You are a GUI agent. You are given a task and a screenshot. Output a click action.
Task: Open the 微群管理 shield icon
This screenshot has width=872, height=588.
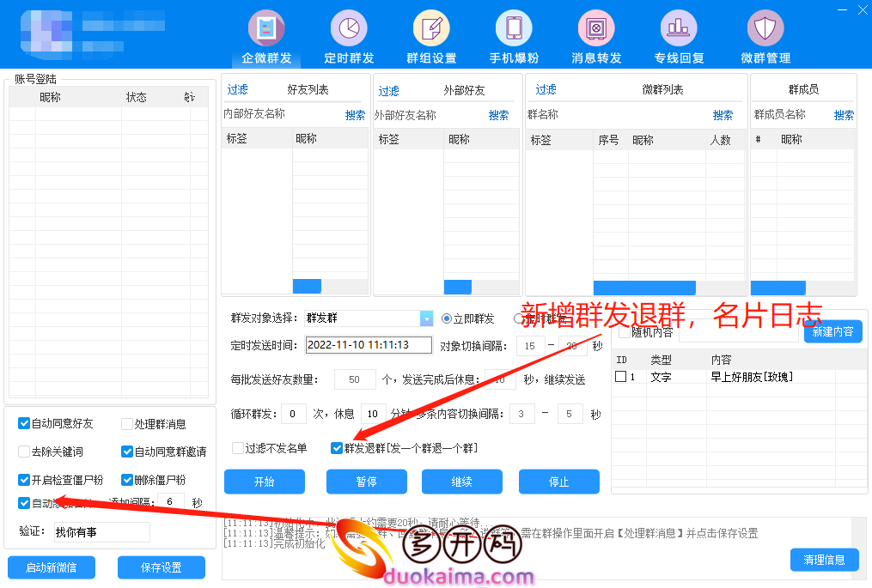765,28
